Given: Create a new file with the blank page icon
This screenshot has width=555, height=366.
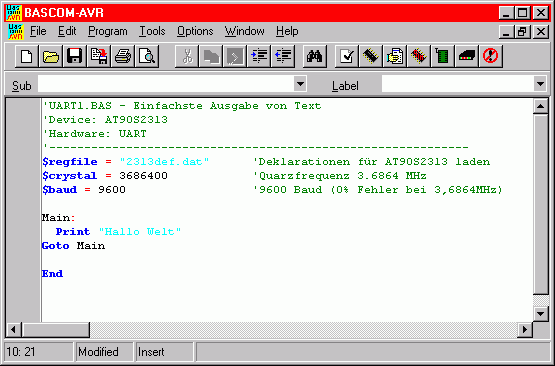Looking at the screenshot, I should (x=27, y=56).
